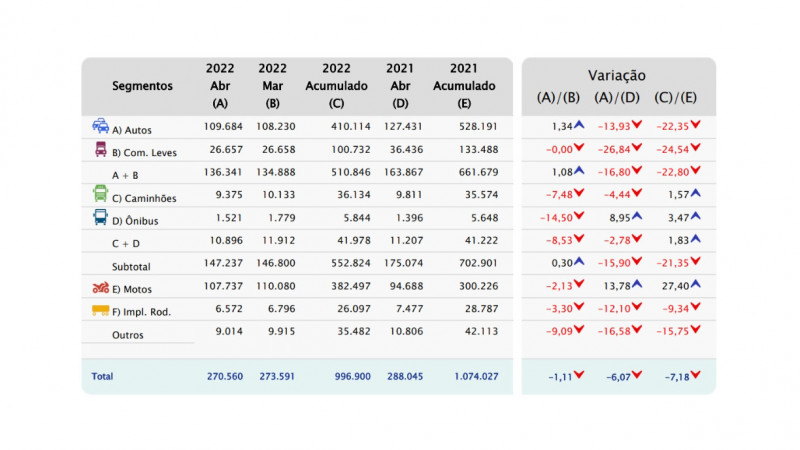Click the blue up arrow next to 8,95

pyautogui.click(x=637, y=216)
